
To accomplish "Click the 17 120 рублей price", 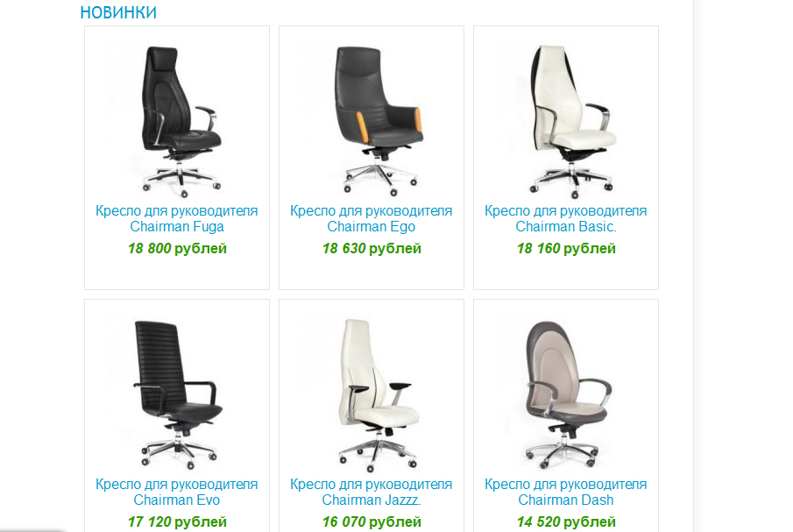I will (x=177, y=521).
